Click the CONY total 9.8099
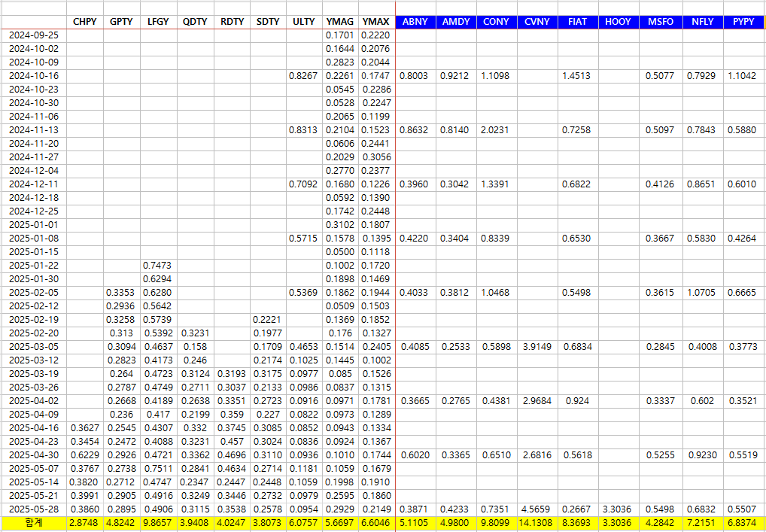Screen dimensions: 766x532 497,523
